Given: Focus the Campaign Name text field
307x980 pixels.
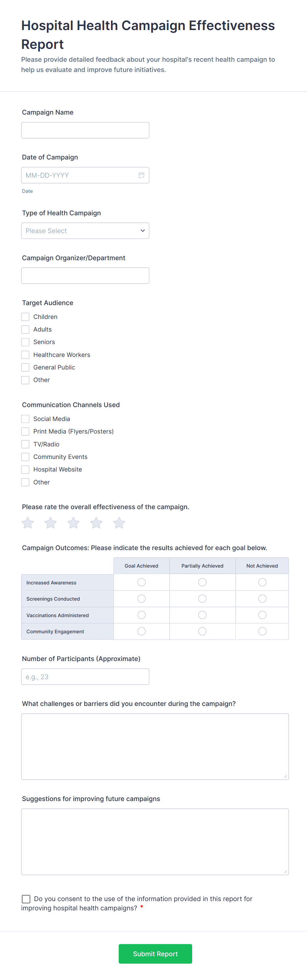Looking at the screenshot, I should click(85, 130).
